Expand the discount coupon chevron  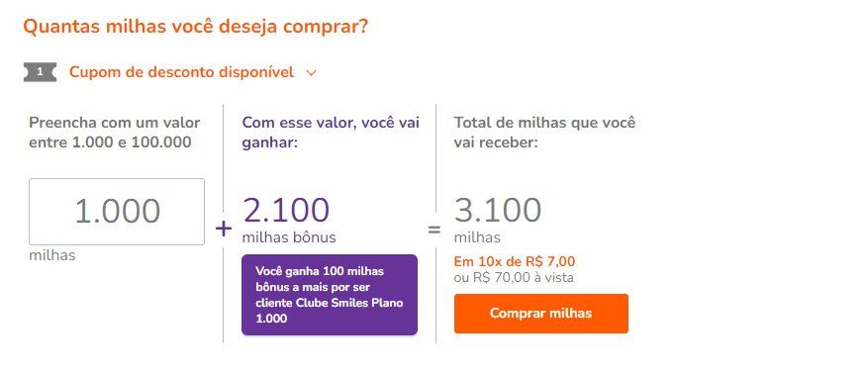(x=311, y=73)
